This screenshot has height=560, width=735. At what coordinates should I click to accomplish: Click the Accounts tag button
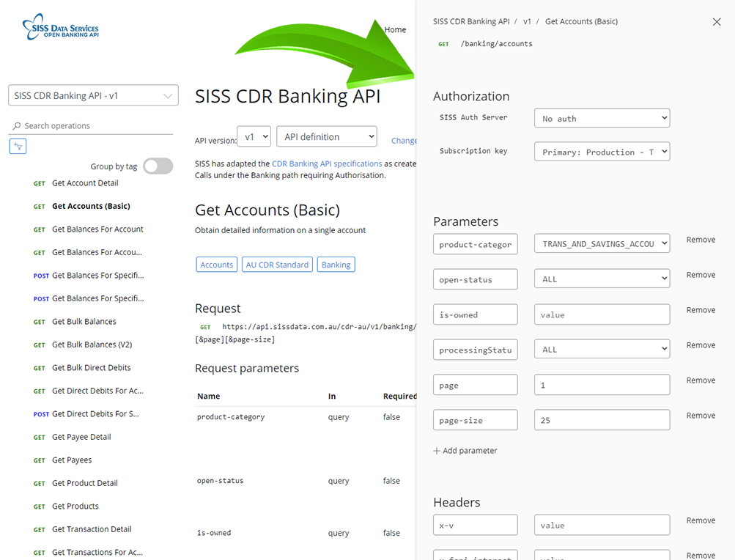[216, 265]
